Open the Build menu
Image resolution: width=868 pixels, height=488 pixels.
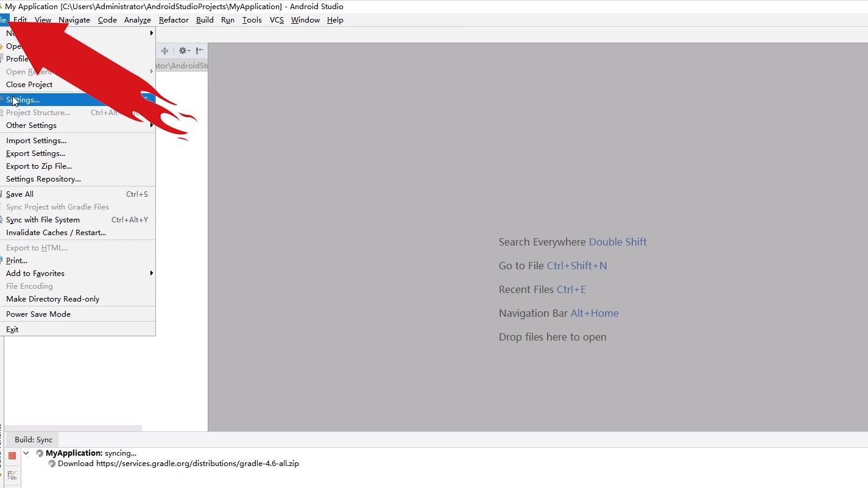205,20
